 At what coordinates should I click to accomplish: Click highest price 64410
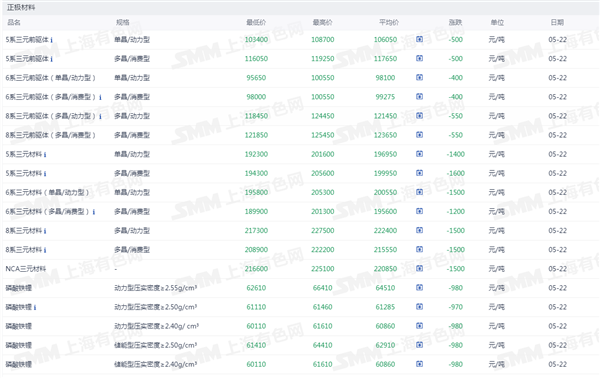323,345
